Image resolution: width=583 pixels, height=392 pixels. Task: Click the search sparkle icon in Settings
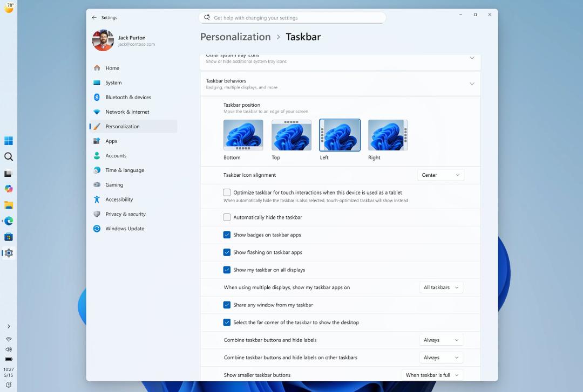(207, 17)
